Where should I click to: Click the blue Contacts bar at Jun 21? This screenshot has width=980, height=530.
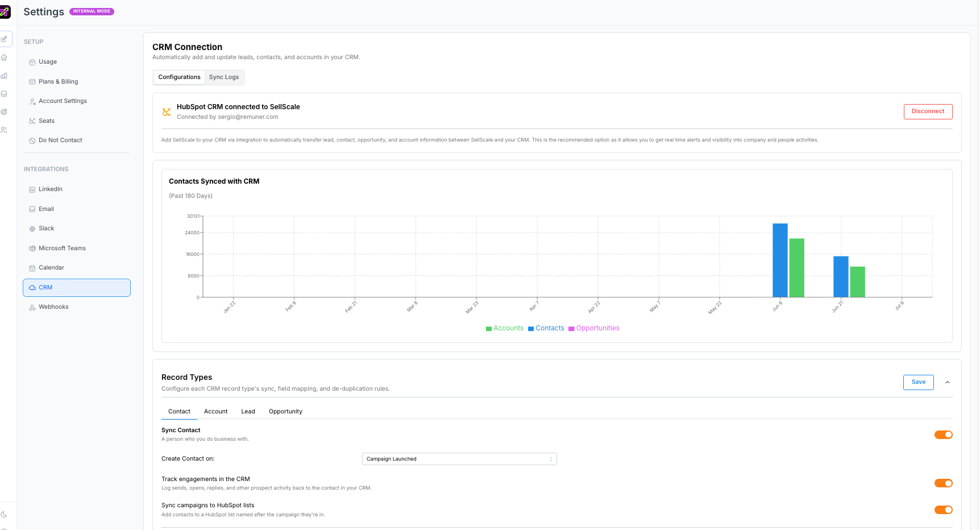click(841, 276)
